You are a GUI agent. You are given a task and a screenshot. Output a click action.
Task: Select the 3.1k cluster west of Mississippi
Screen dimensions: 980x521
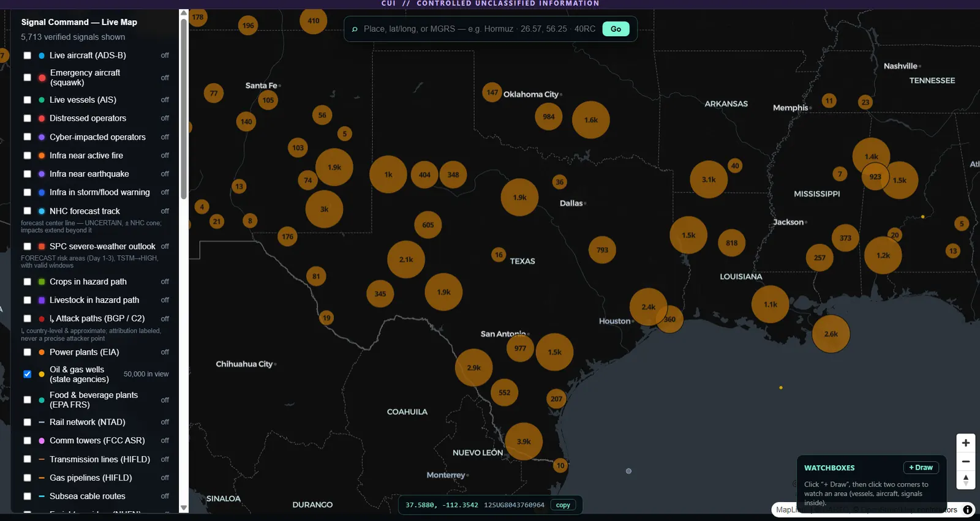pyautogui.click(x=709, y=179)
